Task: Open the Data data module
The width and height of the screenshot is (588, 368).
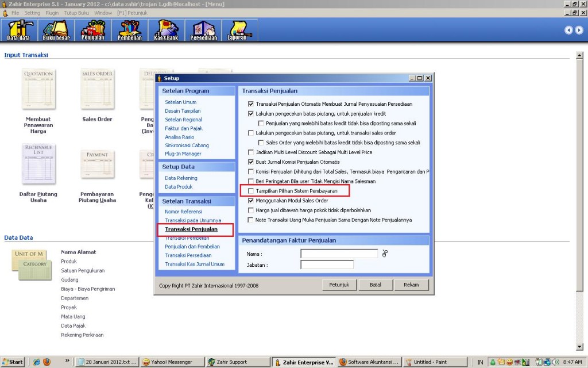Action: tap(19, 30)
